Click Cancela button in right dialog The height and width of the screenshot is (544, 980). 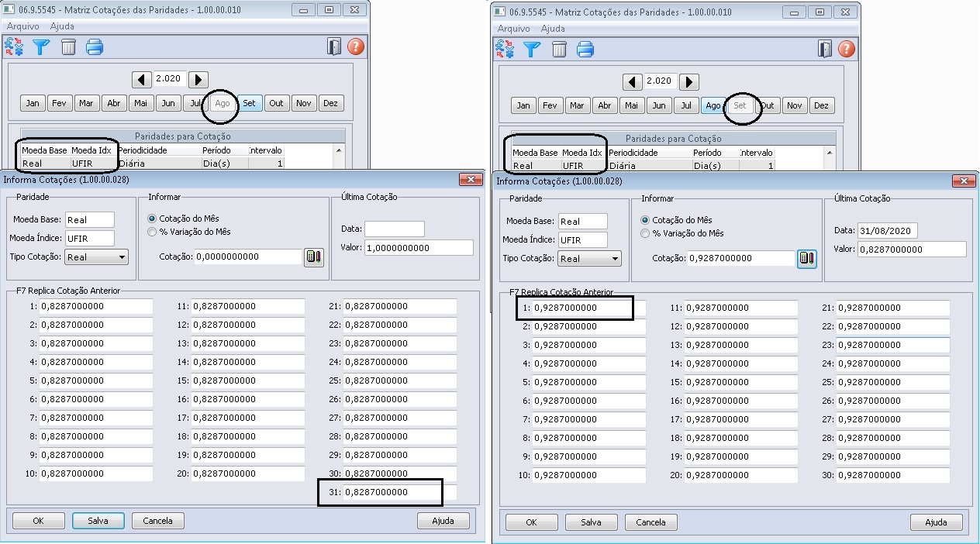click(650, 522)
